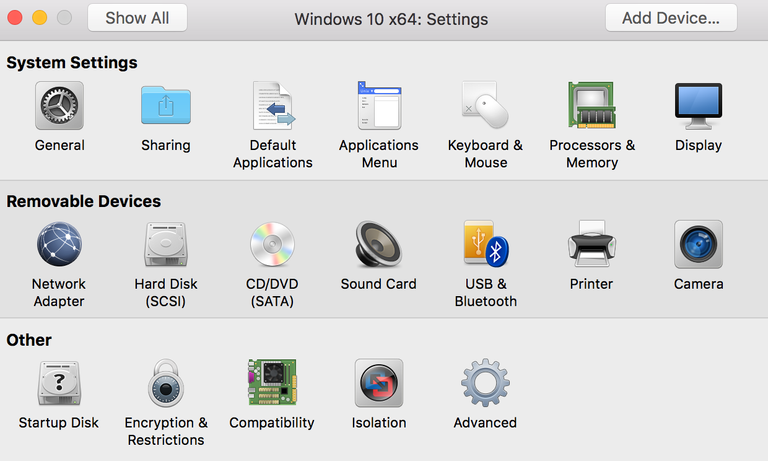Open the Advanced gear icon
The image size is (768, 461).
coord(485,383)
